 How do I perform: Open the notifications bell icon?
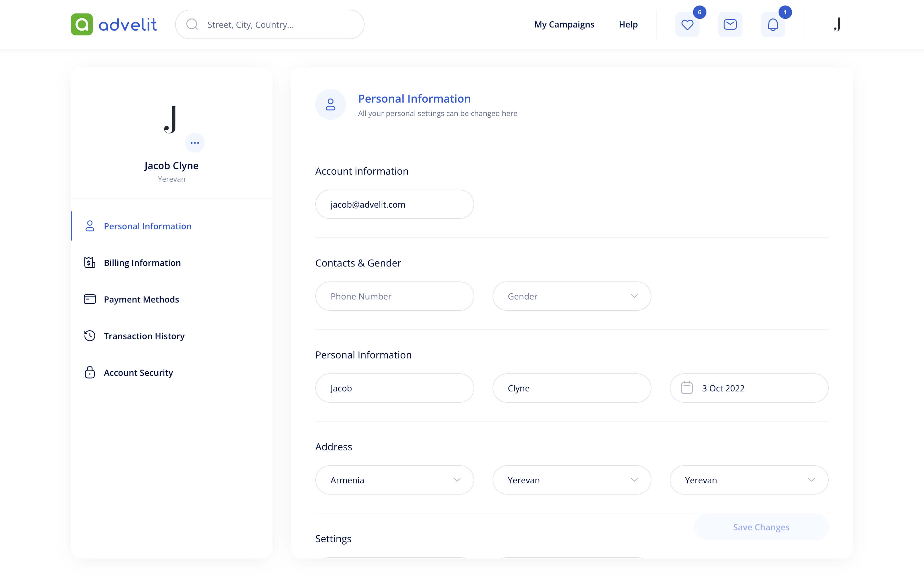pos(772,24)
